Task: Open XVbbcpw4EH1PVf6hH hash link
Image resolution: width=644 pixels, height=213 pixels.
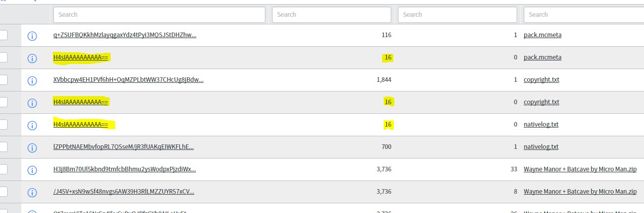Action: [128, 80]
